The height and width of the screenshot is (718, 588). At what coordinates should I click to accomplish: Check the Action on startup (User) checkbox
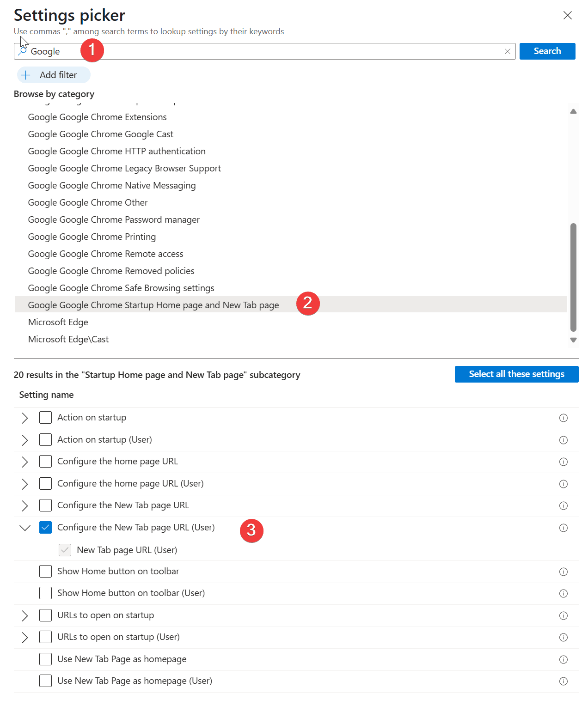click(45, 439)
